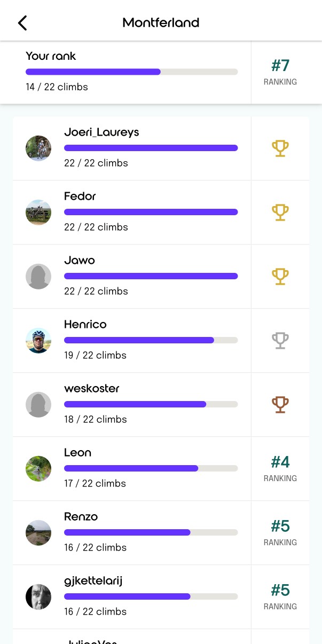Screen dimensions: 322x644
Task: Open Fedor's avatar photo
Action: pos(38,213)
